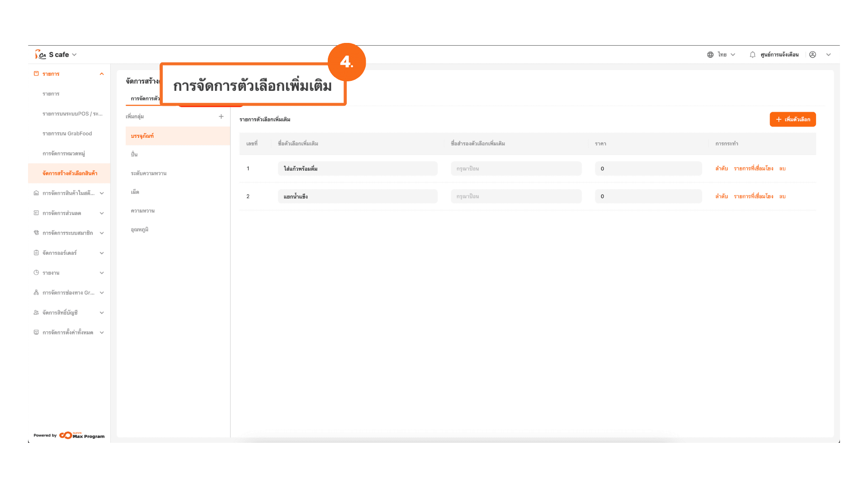Click ลบ link for ใส่แก้วพร้อมดื่ม row

tap(782, 169)
